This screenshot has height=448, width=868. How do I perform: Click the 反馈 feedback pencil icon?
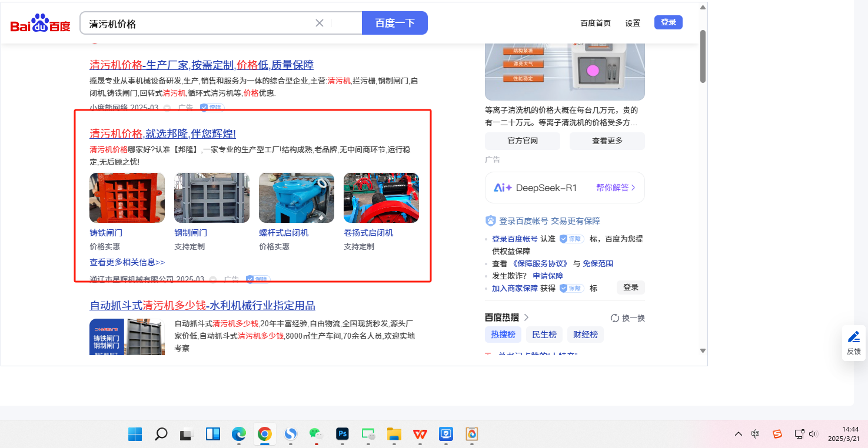click(x=854, y=337)
